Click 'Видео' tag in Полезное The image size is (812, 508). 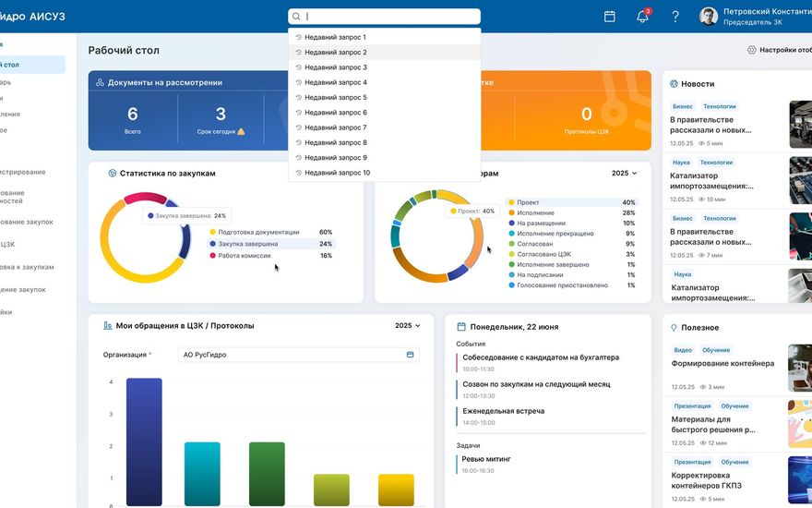pyautogui.click(x=683, y=350)
